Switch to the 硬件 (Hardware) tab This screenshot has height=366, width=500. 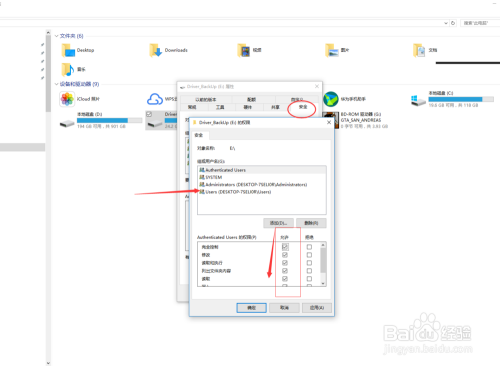click(x=247, y=107)
